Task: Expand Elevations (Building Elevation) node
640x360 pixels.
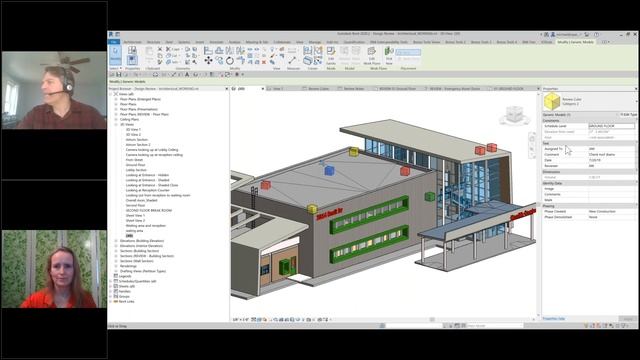Action: click(116, 241)
